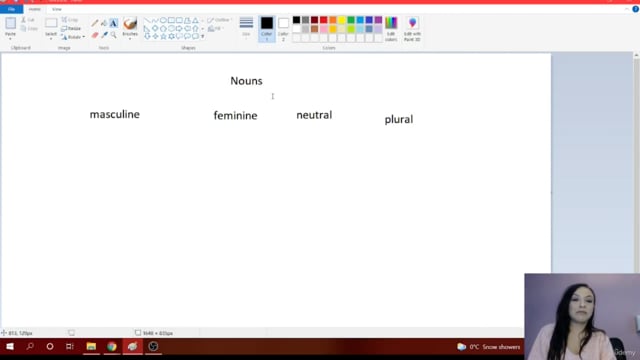The width and height of the screenshot is (640, 360).
Task: Choose the Oval shape
Action: click(x=163, y=20)
